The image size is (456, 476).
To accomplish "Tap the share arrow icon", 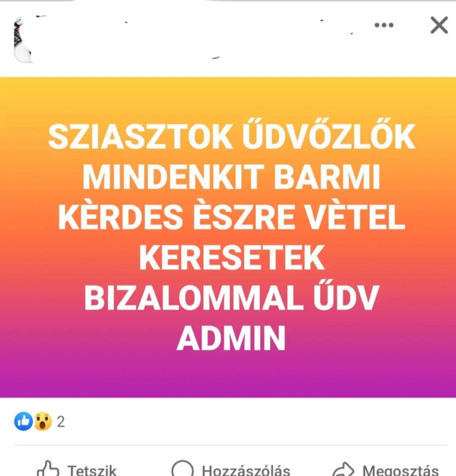I will (342, 469).
